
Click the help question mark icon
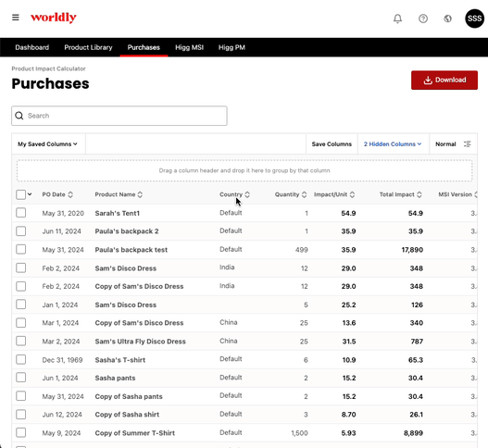[423, 19]
